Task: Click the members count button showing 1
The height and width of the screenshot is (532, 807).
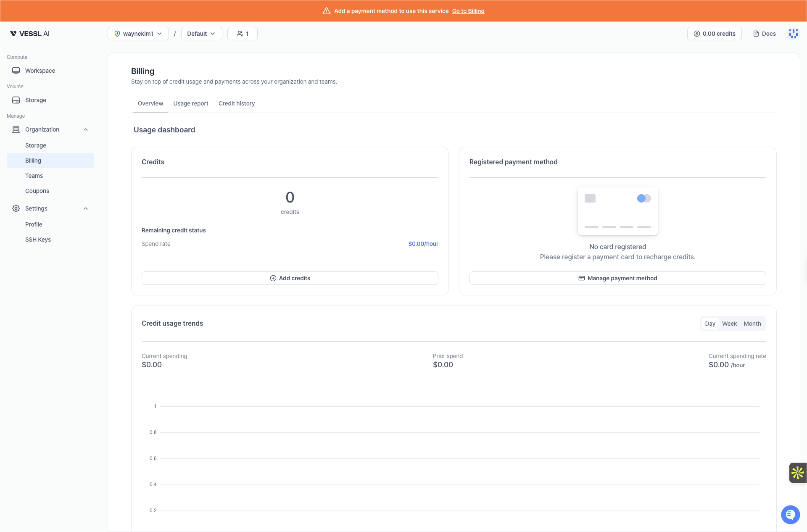Action: (242, 34)
